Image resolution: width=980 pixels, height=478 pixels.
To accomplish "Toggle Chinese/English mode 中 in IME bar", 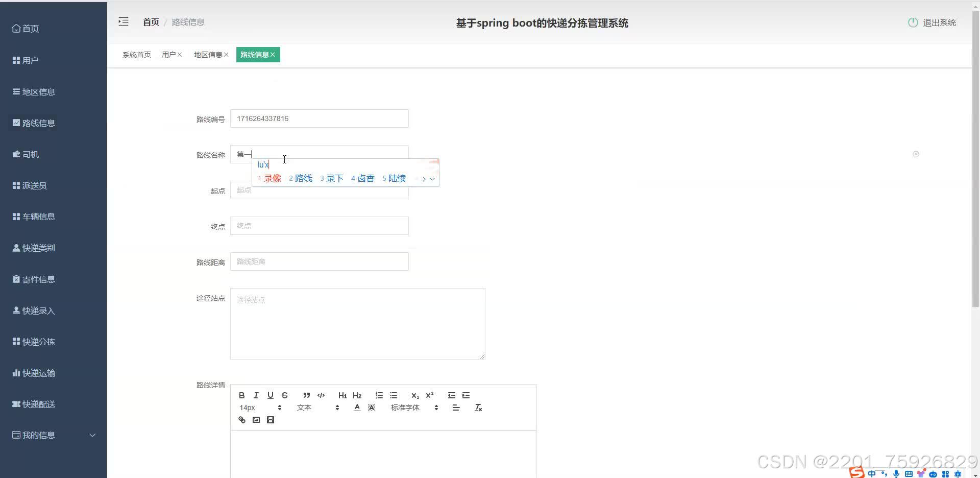I will [872, 474].
